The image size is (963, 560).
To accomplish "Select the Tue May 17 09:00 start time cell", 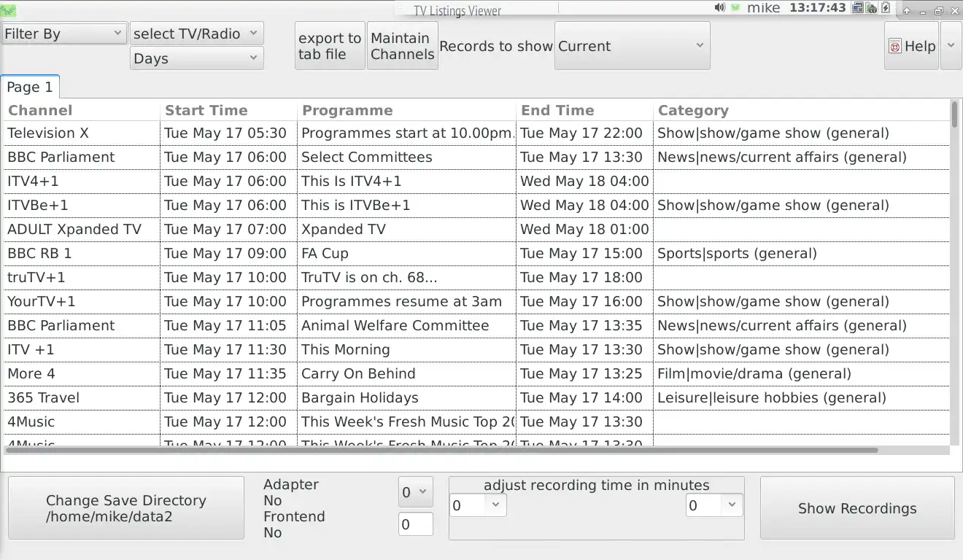I will pos(229,254).
